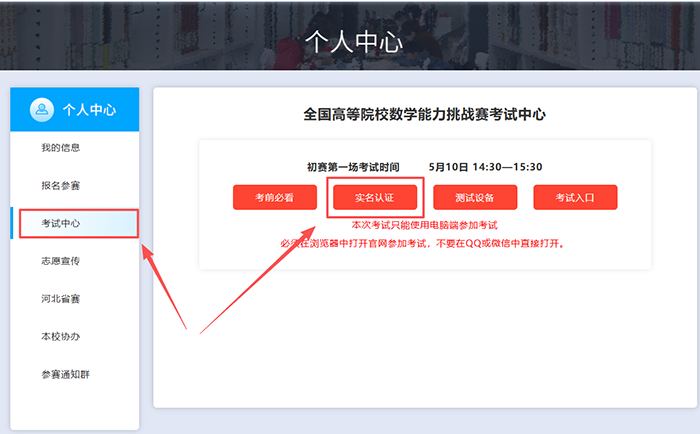Start 实名认证 via the red button
The width and height of the screenshot is (700, 434).
pyautogui.click(x=375, y=197)
